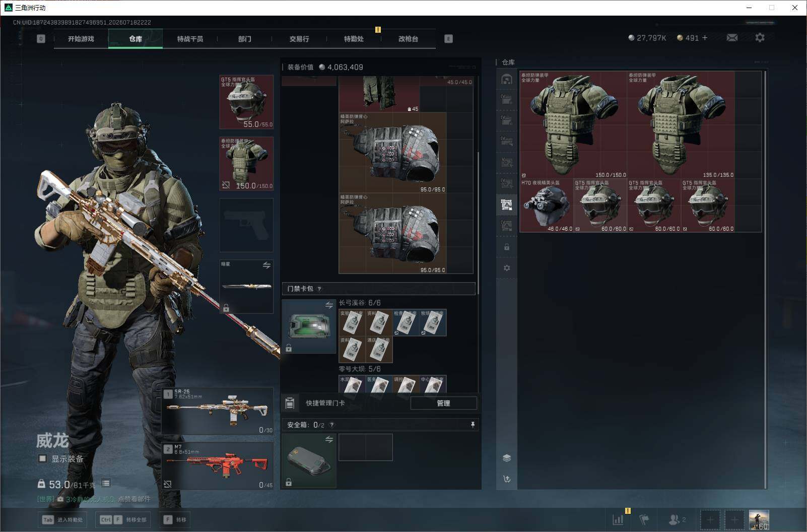Screen dimensions: 807x532
Task: Open the world chat message line
Action: coord(94,499)
